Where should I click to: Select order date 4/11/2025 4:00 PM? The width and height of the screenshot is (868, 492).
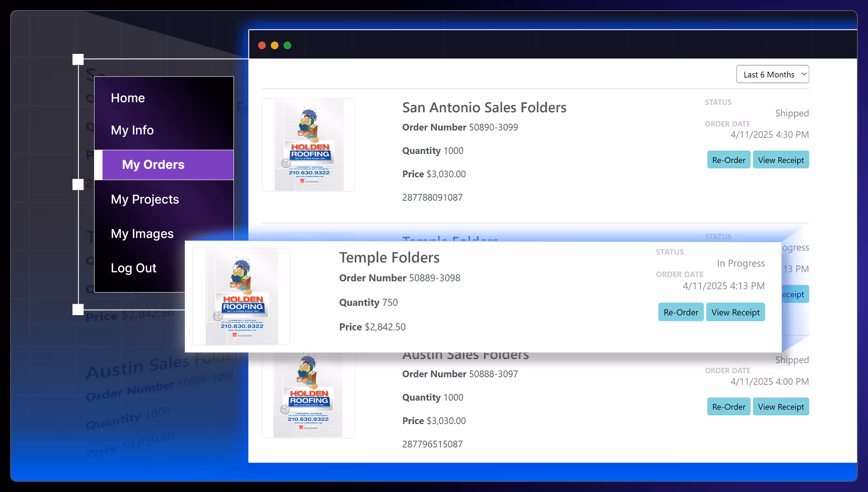(x=769, y=382)
